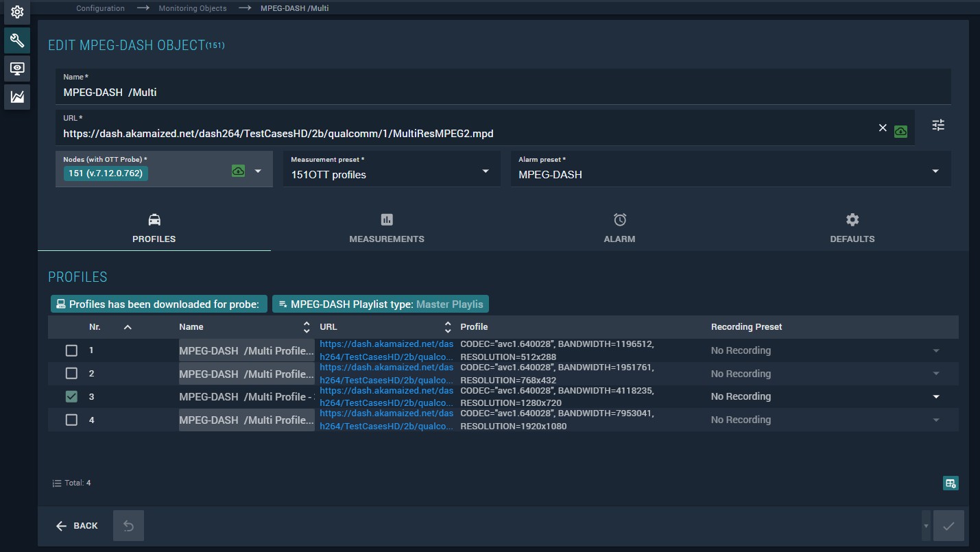
Task: Check the checkbox for profile 4
Action: (x=71, y=420)
